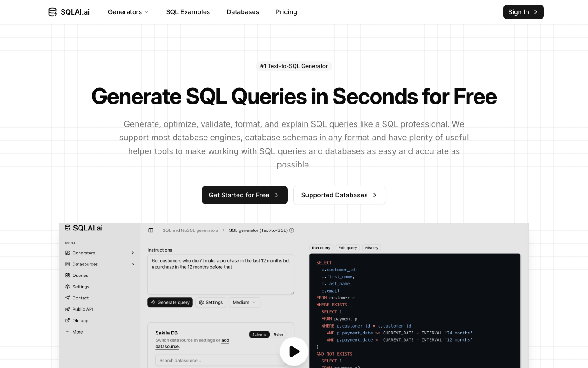Image resolution: width=588 pixels, height=368 pixels.
Task: Click the '#1 Text-to-SQL Generator' badge
Action: point(294,66)
